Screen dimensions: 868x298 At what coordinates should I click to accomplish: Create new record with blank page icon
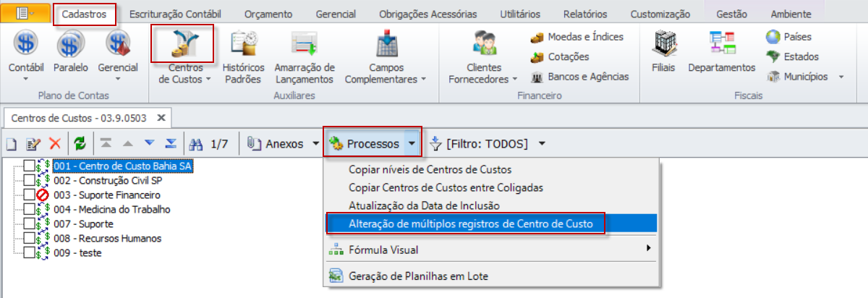[12, 144]
